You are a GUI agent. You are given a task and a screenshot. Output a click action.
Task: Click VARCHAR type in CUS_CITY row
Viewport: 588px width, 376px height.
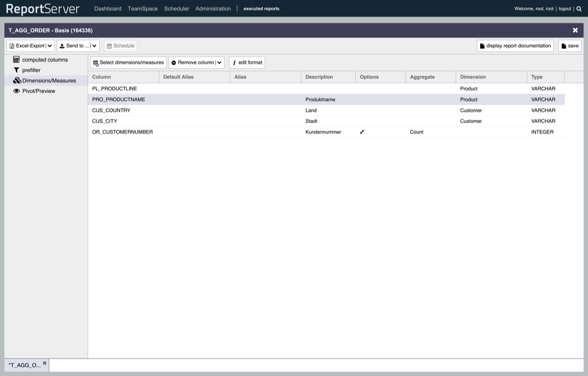coord(543,121)
